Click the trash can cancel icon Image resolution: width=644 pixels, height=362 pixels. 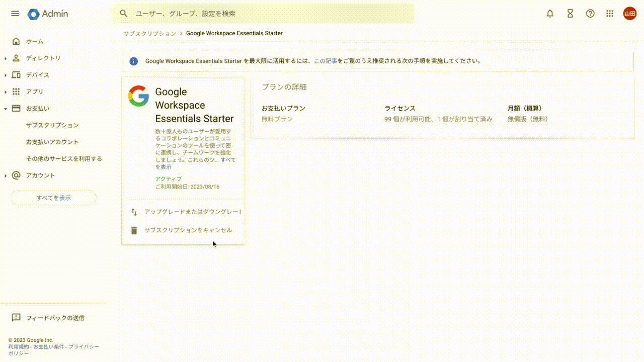tap(134, 230)
